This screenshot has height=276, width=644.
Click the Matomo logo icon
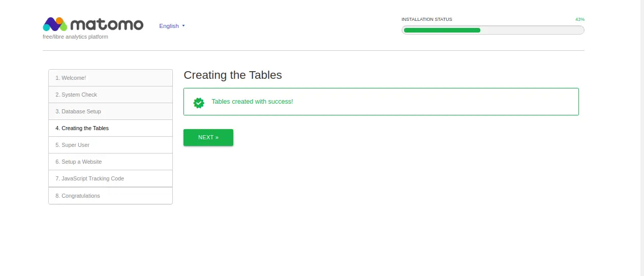click(55, 24)
